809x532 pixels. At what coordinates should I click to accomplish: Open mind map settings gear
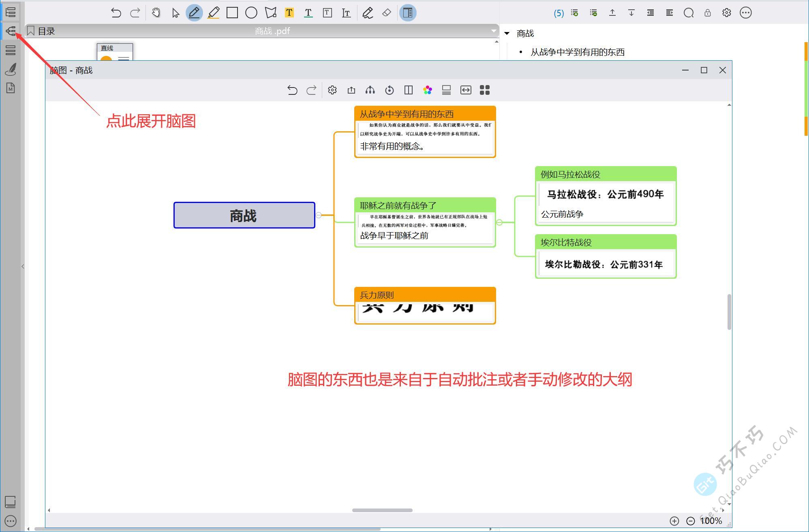332,90
